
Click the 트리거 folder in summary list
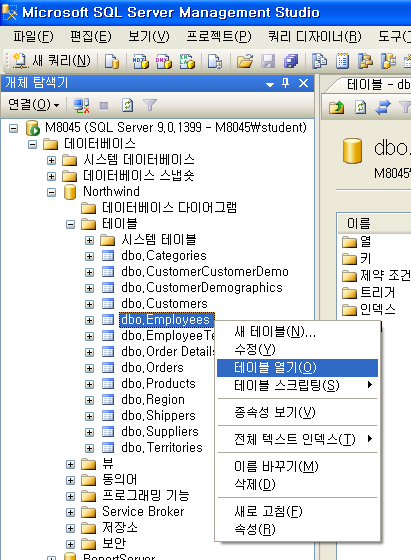[x=377, y=293]
